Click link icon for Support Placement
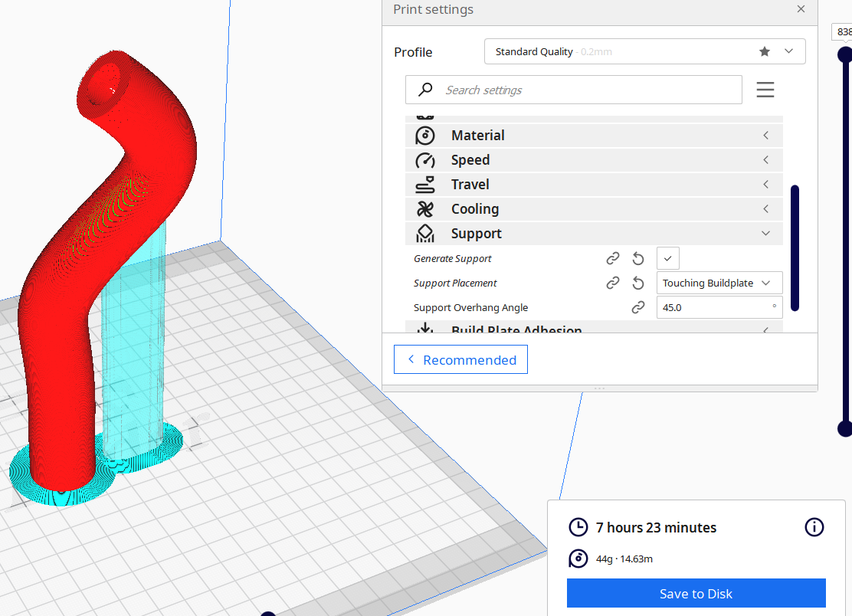This screenshot has width=852, height=616. coord(613,283)
